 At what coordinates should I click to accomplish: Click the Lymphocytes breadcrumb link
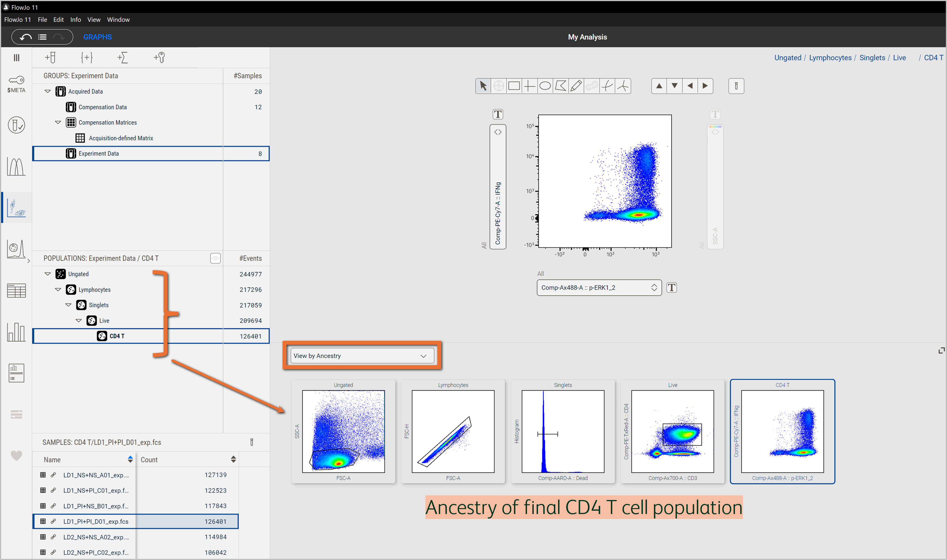tap(830, 58)
